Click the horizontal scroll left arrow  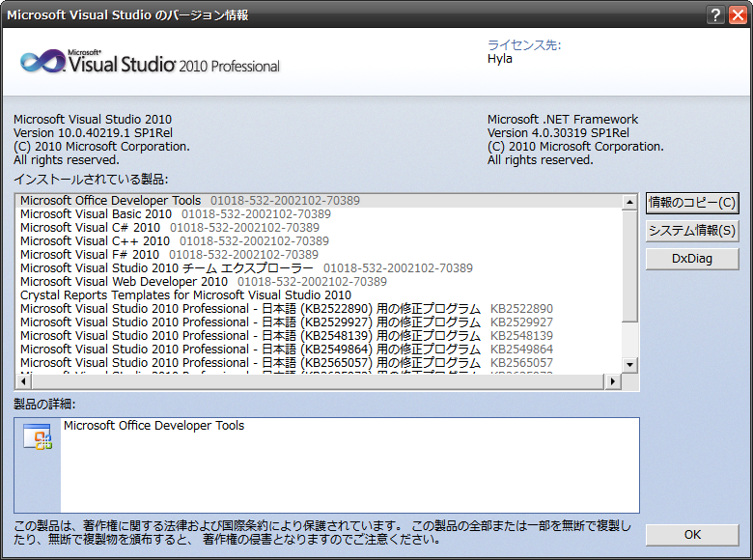(23, 381)
